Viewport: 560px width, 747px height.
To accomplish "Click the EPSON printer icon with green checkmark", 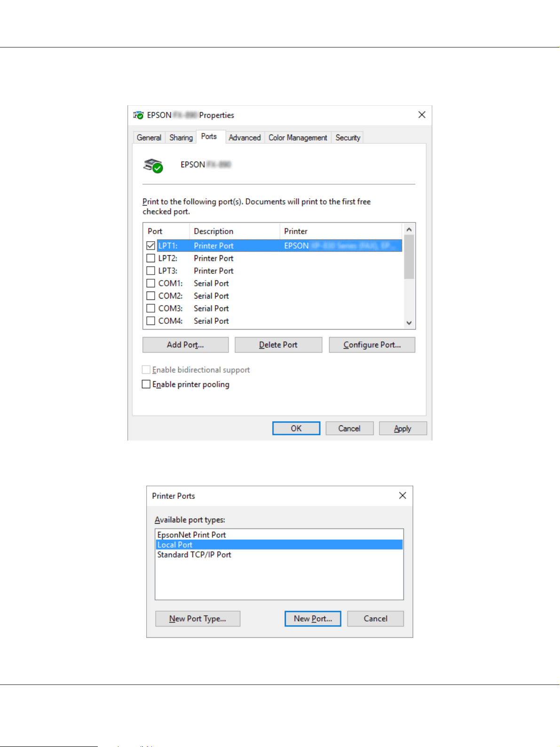I will click(x=153, y=165).
